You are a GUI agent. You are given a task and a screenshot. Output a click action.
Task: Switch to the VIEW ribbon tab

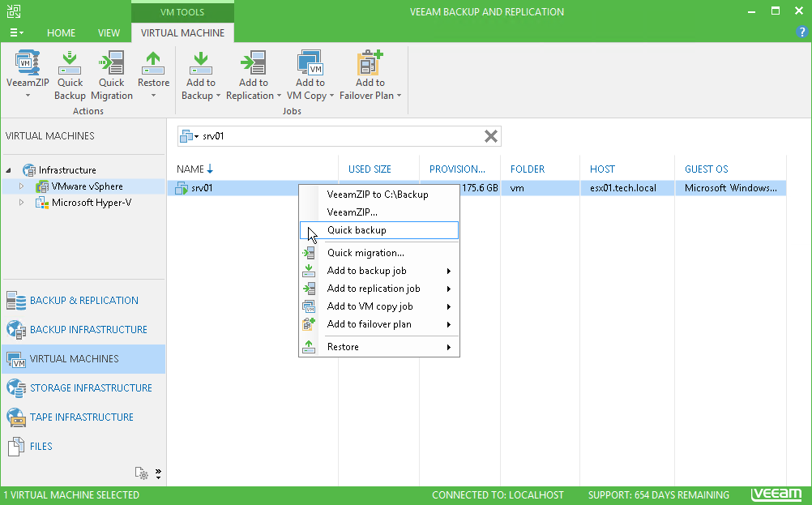coord(109,32)
